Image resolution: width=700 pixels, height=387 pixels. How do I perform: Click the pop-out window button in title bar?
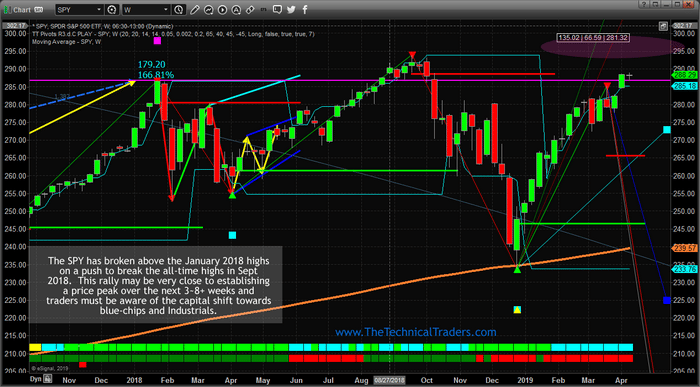pos(654,4)
